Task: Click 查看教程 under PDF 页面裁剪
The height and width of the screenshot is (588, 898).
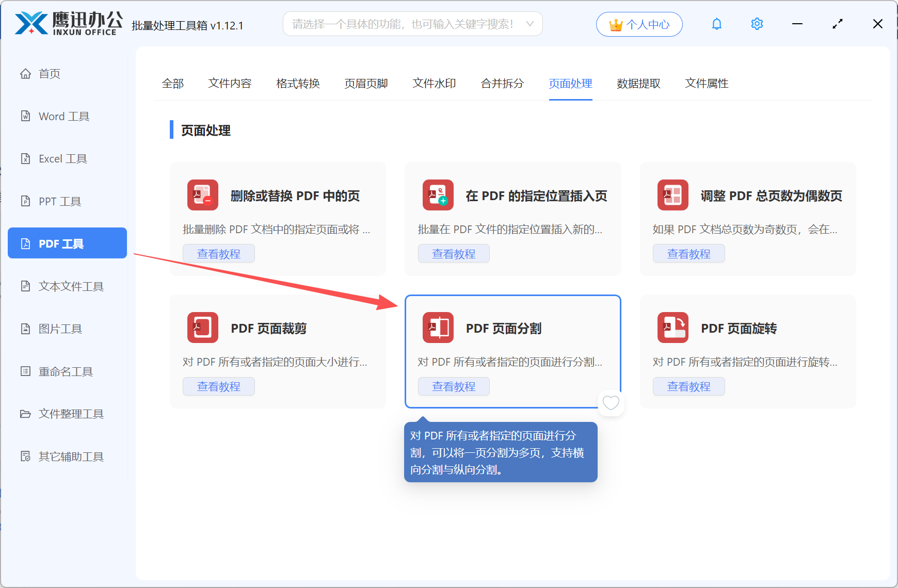Action: (x=218, y=386)
